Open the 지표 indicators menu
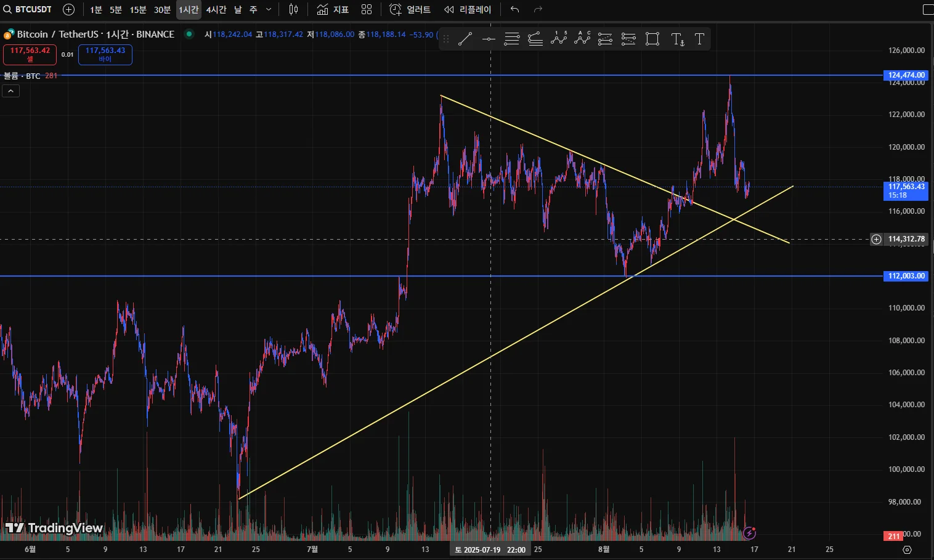Viewport: 934px width, 560px height. [x=333, y=9]
